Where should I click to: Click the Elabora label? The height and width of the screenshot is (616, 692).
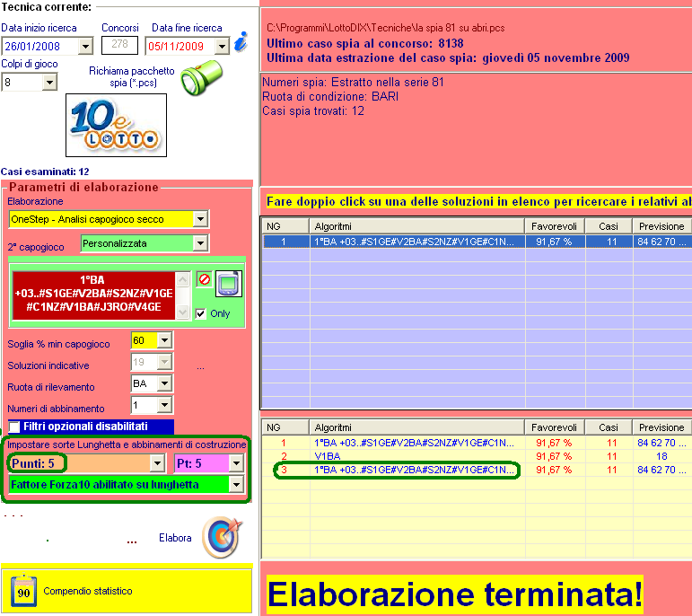175,538
